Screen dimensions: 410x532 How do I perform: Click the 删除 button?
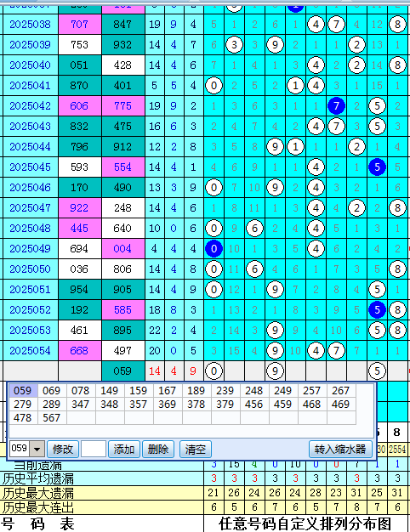coord(158,450)
